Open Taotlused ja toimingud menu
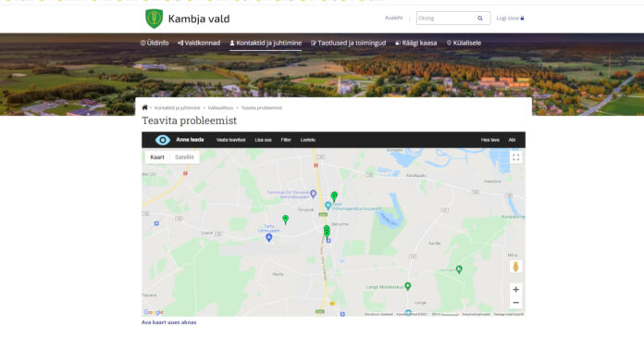Screen dimensions: 644x339 click(x=348, y=43)
